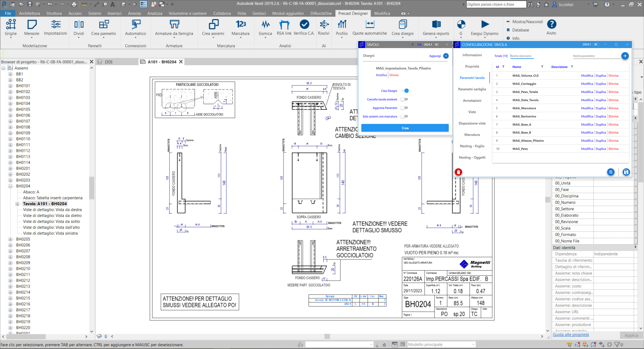Collapse the BH0204 tree node

(10, 186)
